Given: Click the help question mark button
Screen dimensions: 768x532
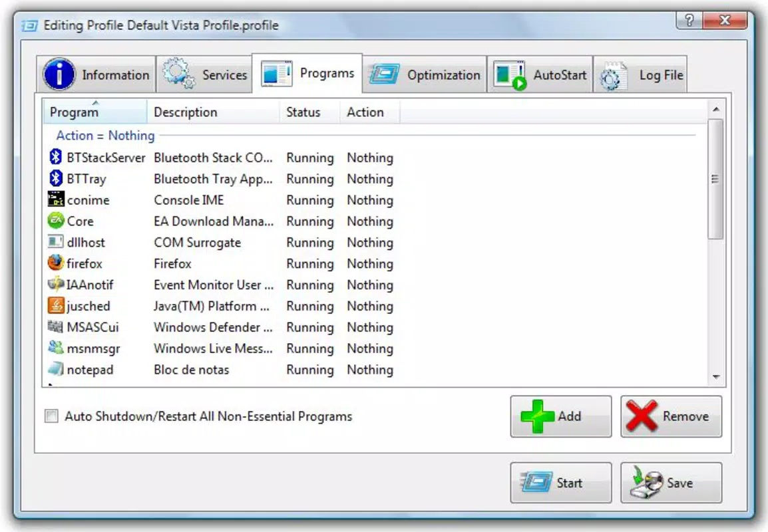Looking at the screenshot, I should point(689,20).
